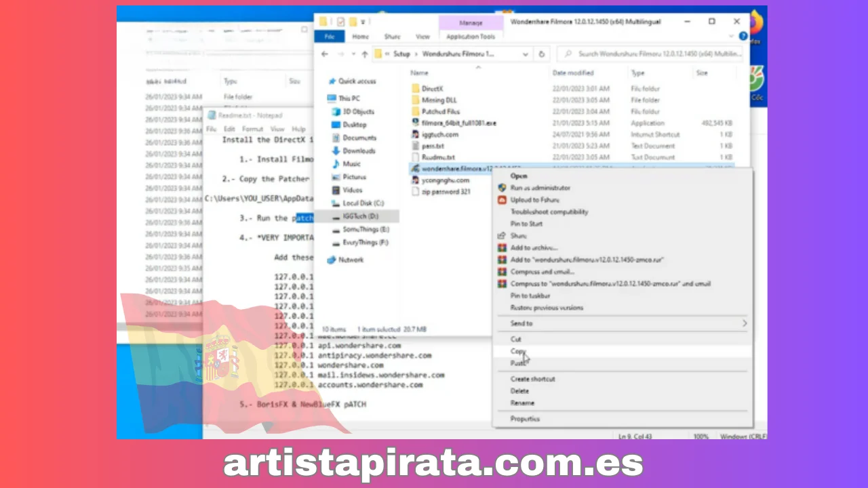This screenshot has height=488, width=868.
Task: Open the recent locations dropdown arrow
Action: [353, 54]
